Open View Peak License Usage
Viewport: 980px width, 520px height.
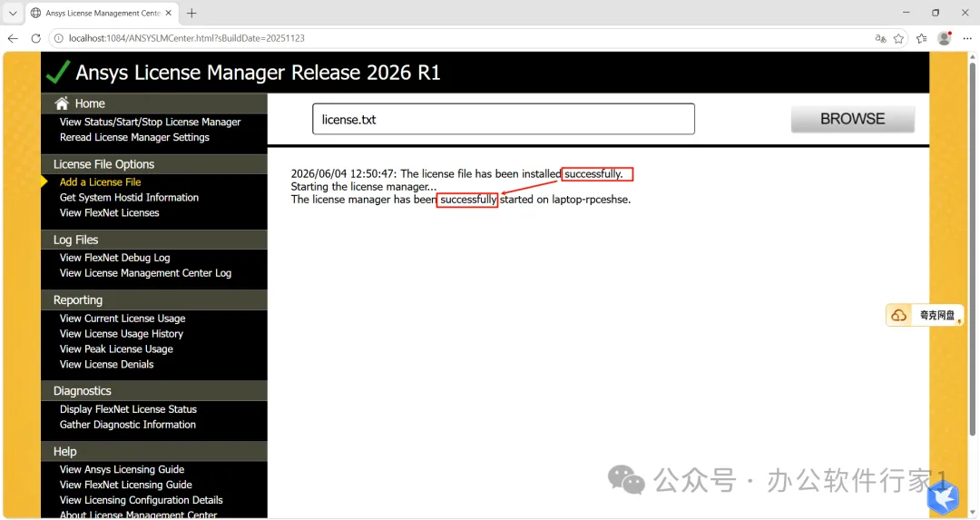click(x=116, y=348)
